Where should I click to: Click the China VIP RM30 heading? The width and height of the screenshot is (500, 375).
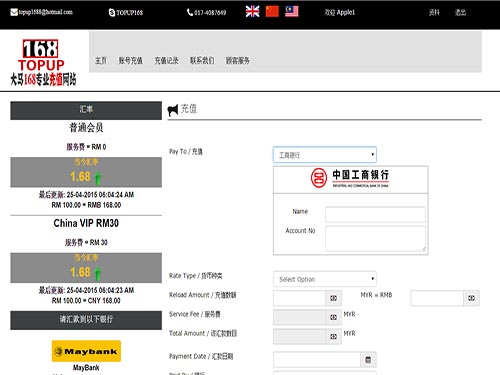[x=86, y=223]
